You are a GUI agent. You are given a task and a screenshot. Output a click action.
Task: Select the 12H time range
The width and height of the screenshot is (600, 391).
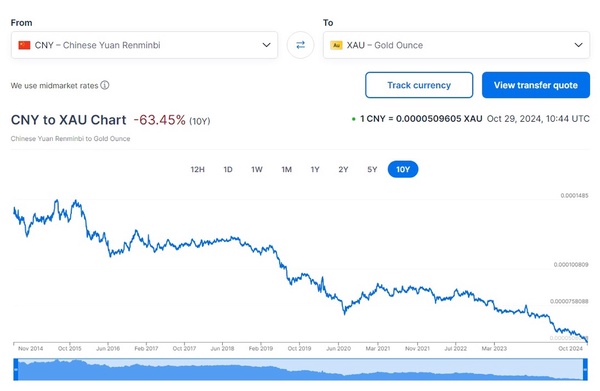(197, 169)
